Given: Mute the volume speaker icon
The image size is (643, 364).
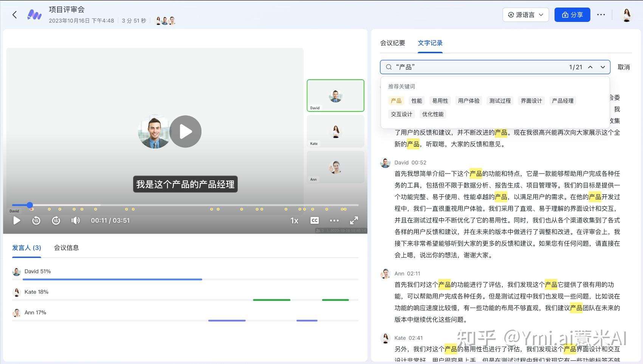Looking at the screenshot, I should 76,220.
